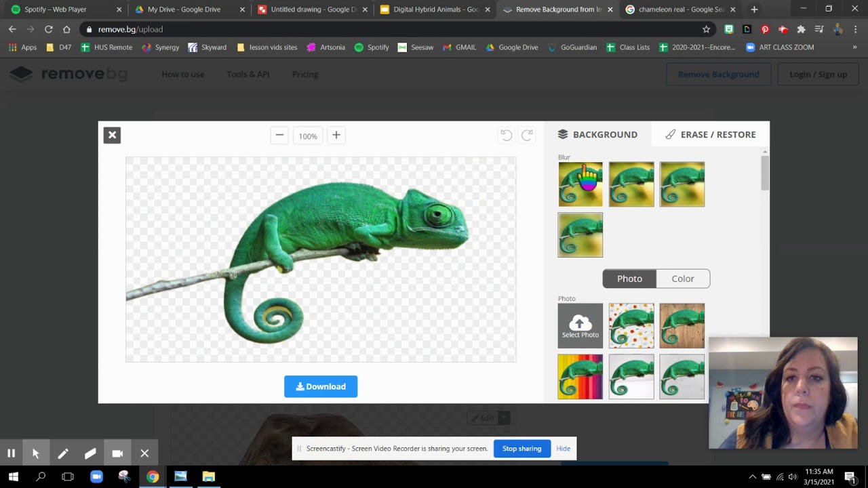Click the chameleon preview image

(x=321, y=260)
